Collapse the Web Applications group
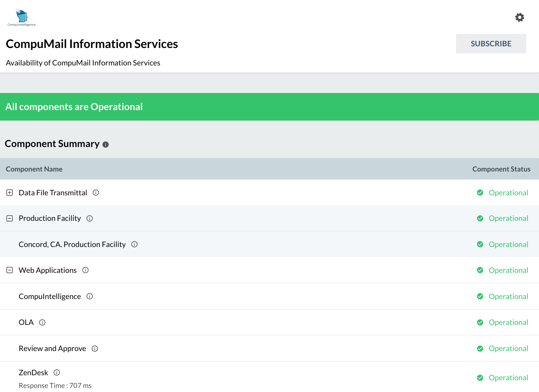 click(x=10, y=270)
